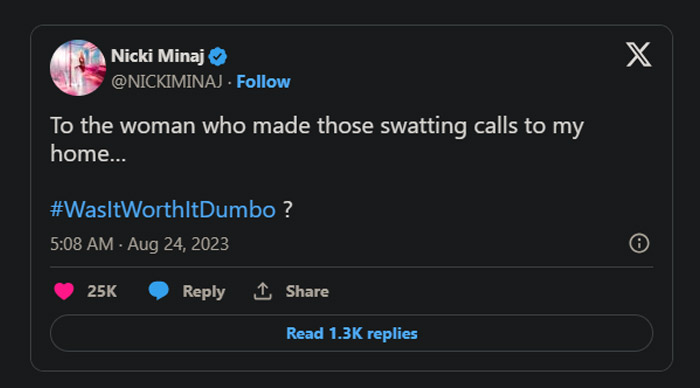Click the @NICKIMINAJ handle
This screenshot has width=700, height=388.
click(x=167, y=82)
